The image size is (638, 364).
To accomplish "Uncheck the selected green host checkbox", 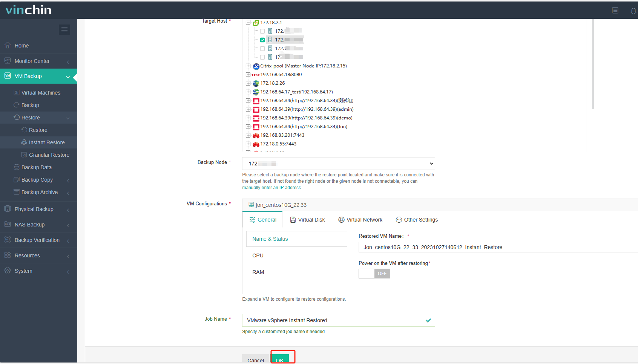I will pos(262,40).
